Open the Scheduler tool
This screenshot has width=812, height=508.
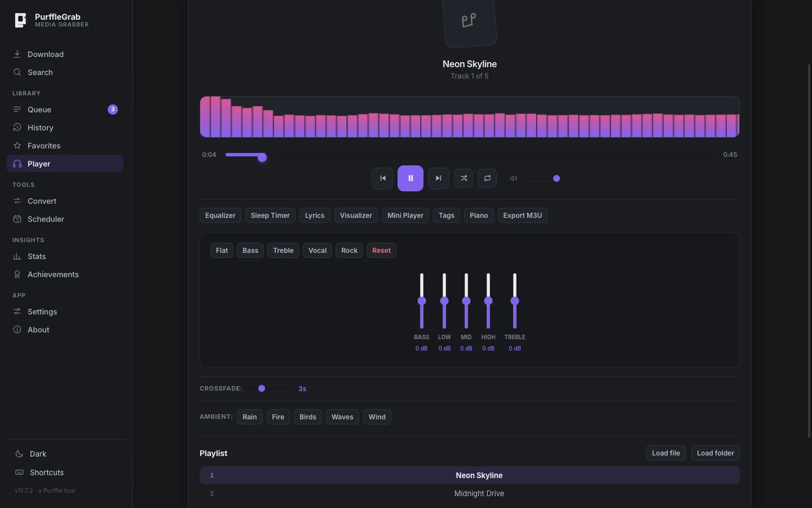point(65,219)
